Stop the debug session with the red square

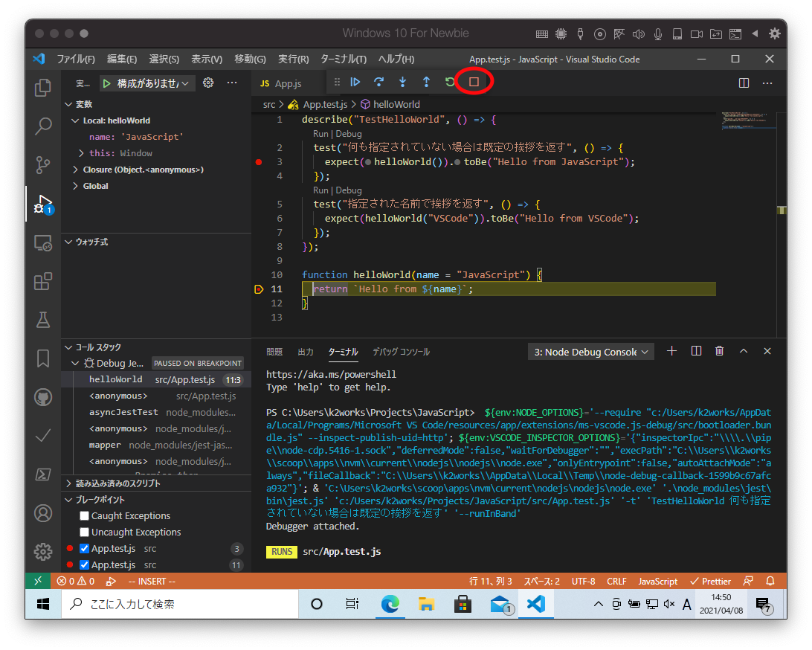click(474, 82)
